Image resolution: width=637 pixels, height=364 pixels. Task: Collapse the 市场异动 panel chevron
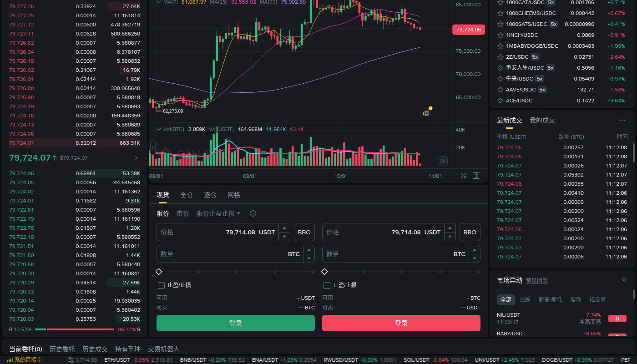[624, 279]
